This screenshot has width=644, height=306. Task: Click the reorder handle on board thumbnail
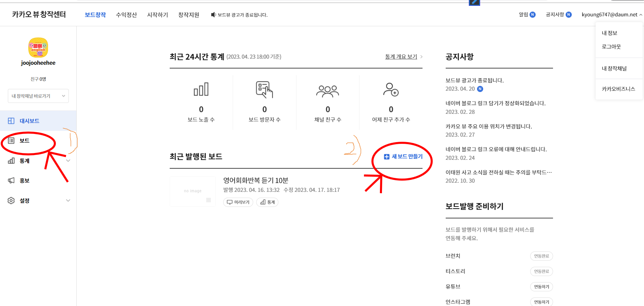209,200
